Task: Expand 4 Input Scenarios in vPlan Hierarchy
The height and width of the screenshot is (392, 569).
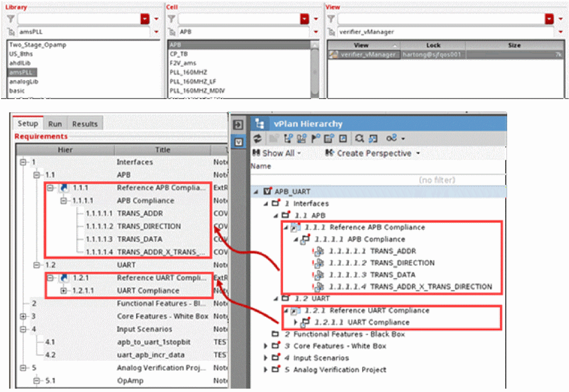Action: click(266, 358)
